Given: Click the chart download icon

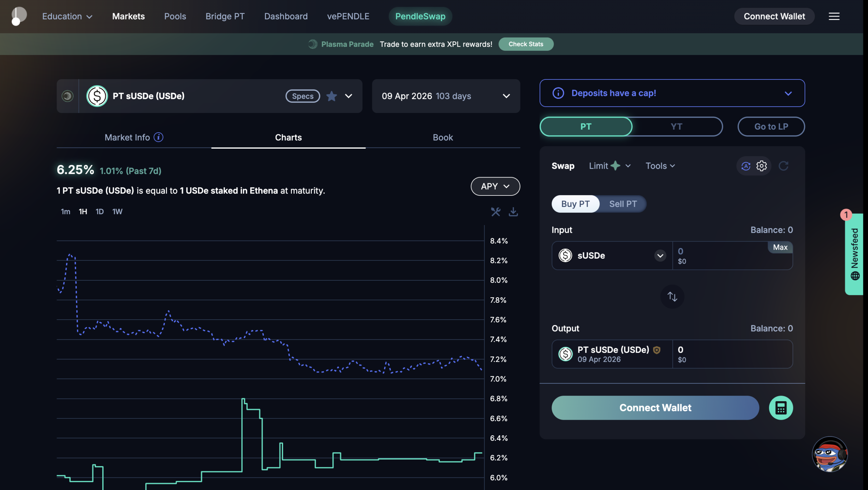Looking at the screenshot, I should [x=513, y=212].
